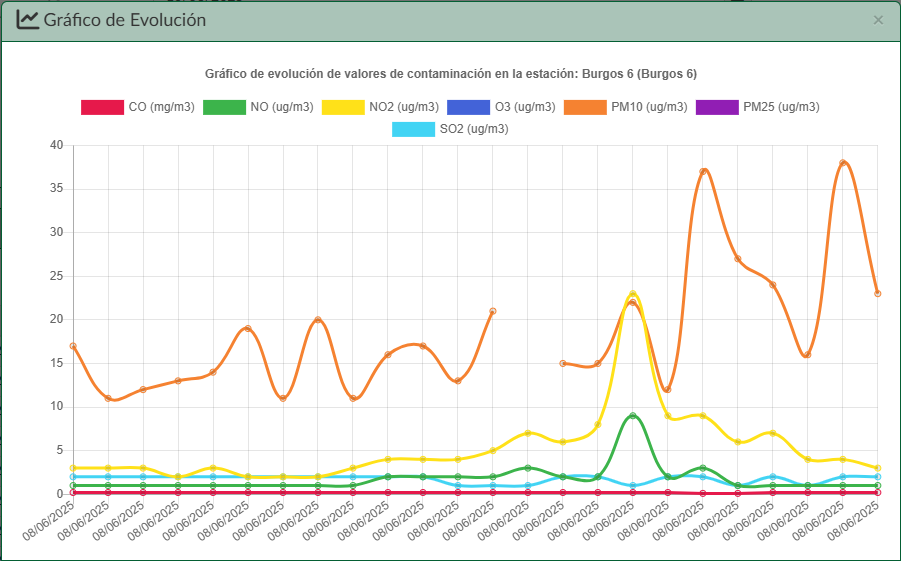Close the Gráfico de Evolución dialog
The image size is (901, 561).
click(878, 20)
